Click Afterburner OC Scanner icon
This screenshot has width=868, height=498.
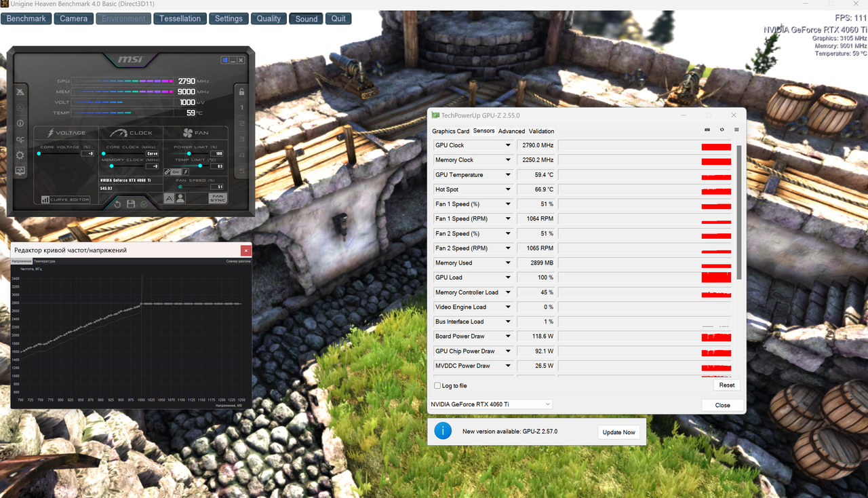tap(20, 140)
